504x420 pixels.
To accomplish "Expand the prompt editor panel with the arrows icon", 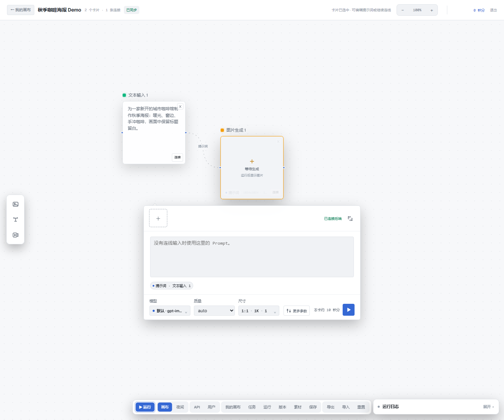I will point(350,218).
